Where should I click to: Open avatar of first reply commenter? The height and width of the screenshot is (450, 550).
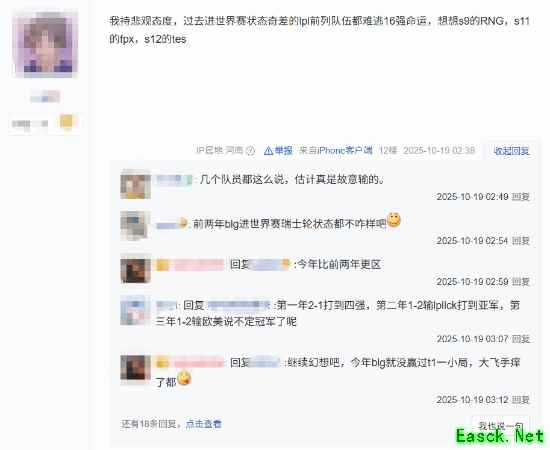pos(135,184)
